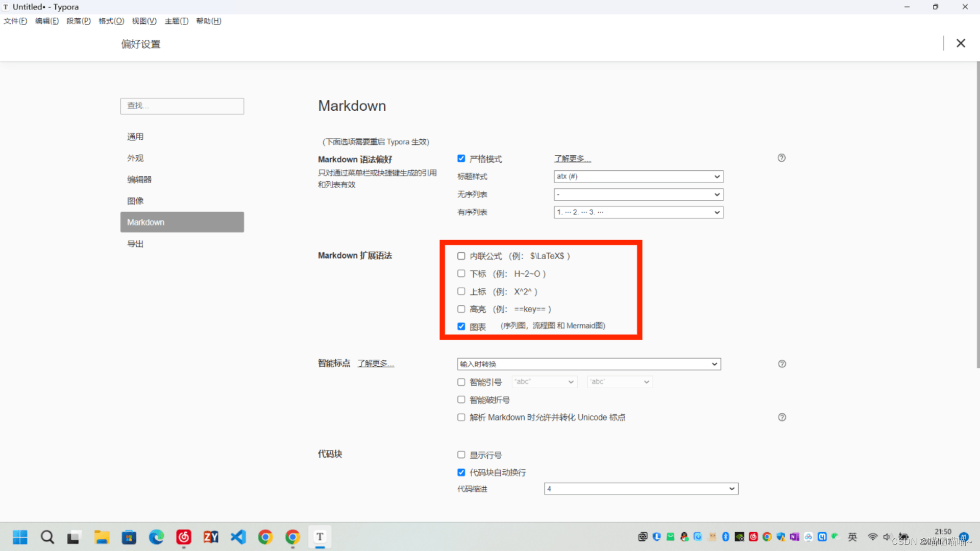Click help icon next to smart punctuation dropdown
980x551 pixels.
click(x=781, y=364)
